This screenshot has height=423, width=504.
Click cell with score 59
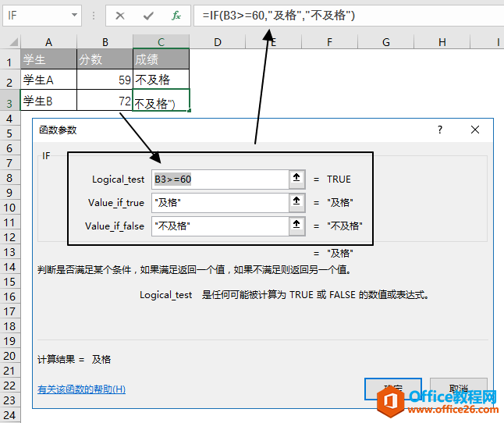point(105,80)
